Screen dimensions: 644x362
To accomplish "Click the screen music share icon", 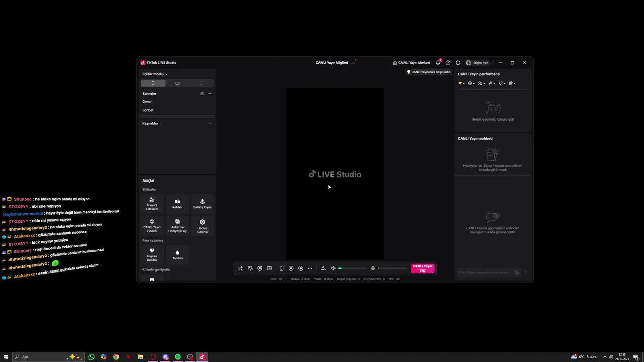I will pyautogui.click(x=250, y=268).
